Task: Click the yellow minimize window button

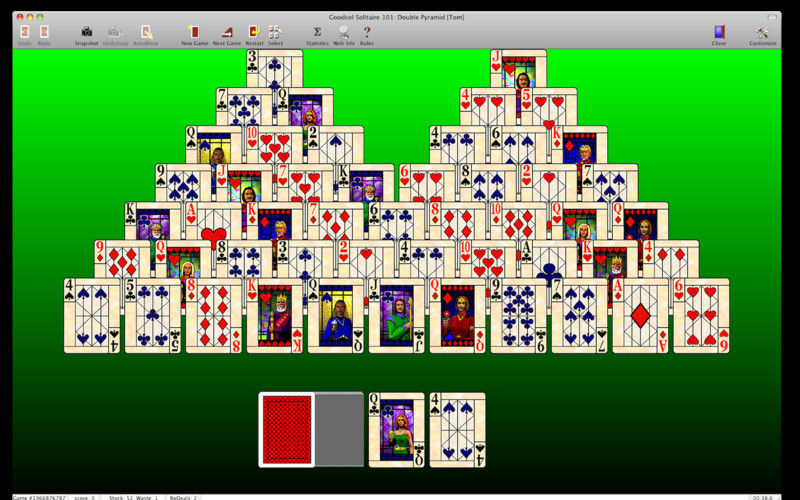Action: (x=30, y=17)
